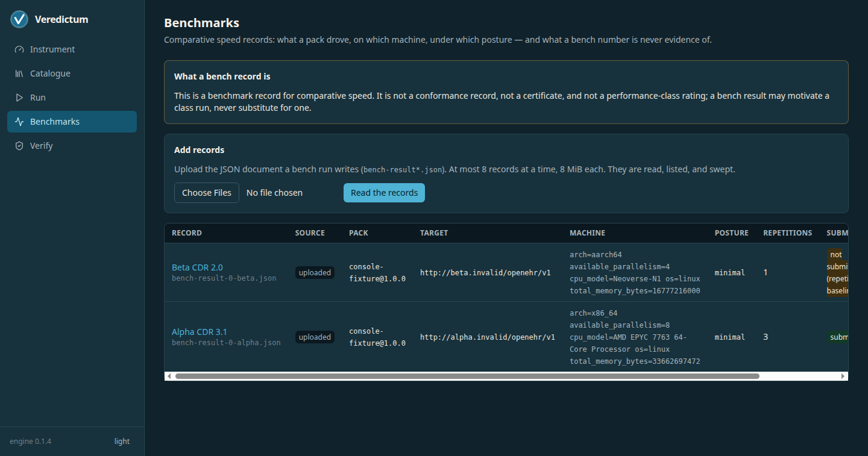Click the POSTURE column header
This screenshot has height=456, width=868.
click(732, 233)
